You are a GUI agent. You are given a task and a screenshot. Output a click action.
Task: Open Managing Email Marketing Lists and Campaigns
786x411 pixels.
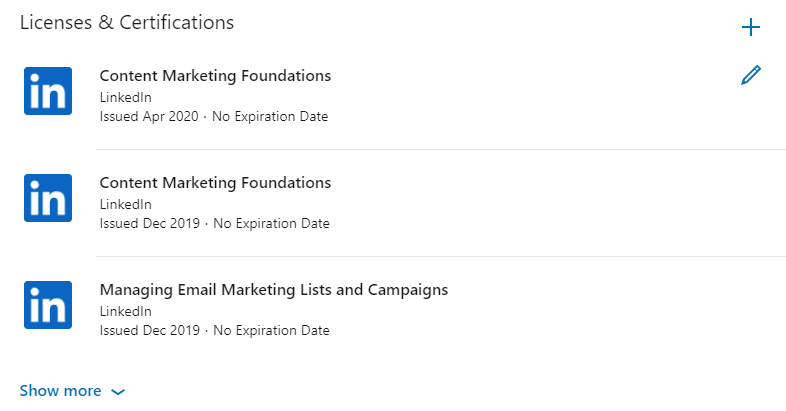[274, 290]
